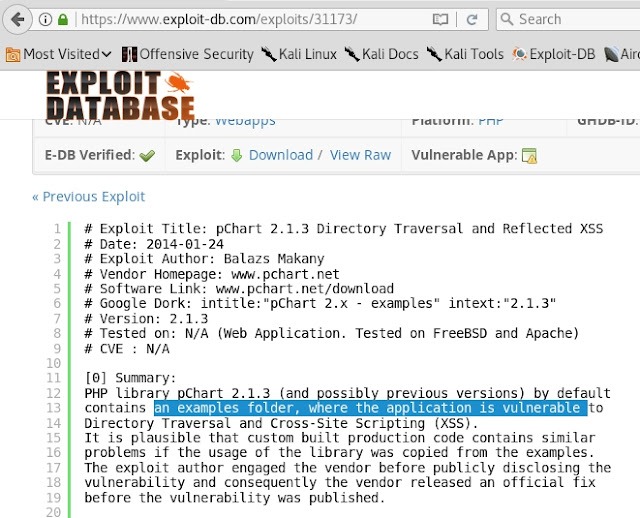Open Kali Docs bookmark
640x518 pixels.
click(382, 54)
